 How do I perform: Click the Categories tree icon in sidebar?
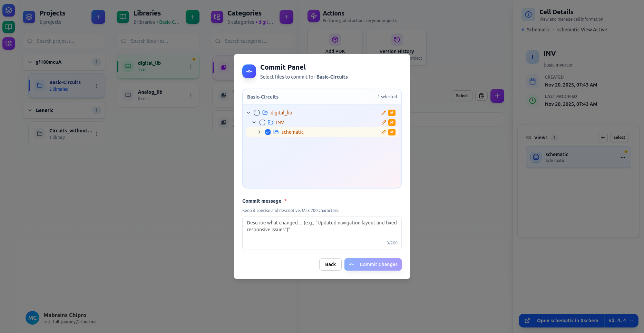(x=8, y=43)
